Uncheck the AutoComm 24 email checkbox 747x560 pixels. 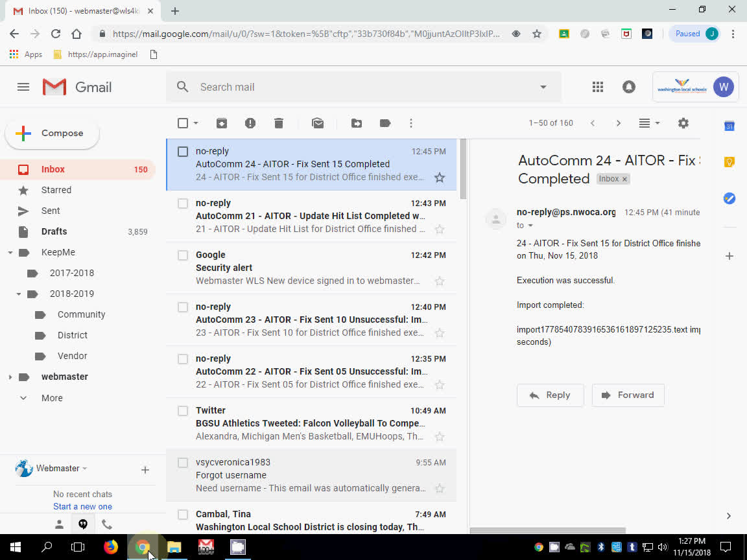click(182, 151)
